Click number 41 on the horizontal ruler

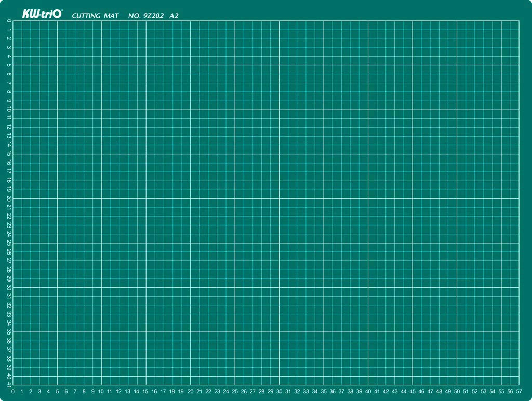coord(377,391)
